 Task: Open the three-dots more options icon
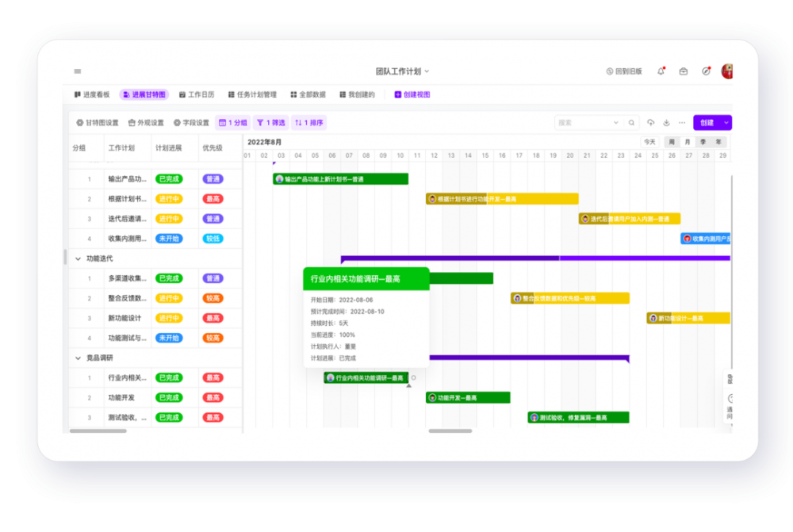point(682,123)
